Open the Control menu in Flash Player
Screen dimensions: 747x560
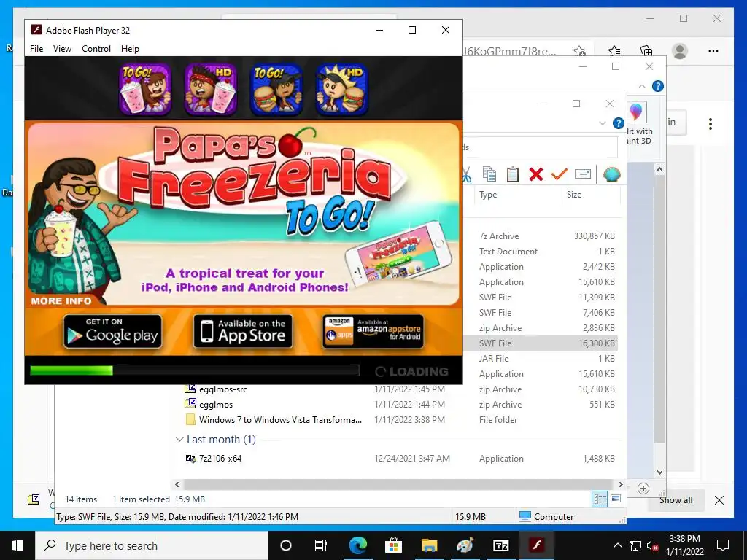96,49
